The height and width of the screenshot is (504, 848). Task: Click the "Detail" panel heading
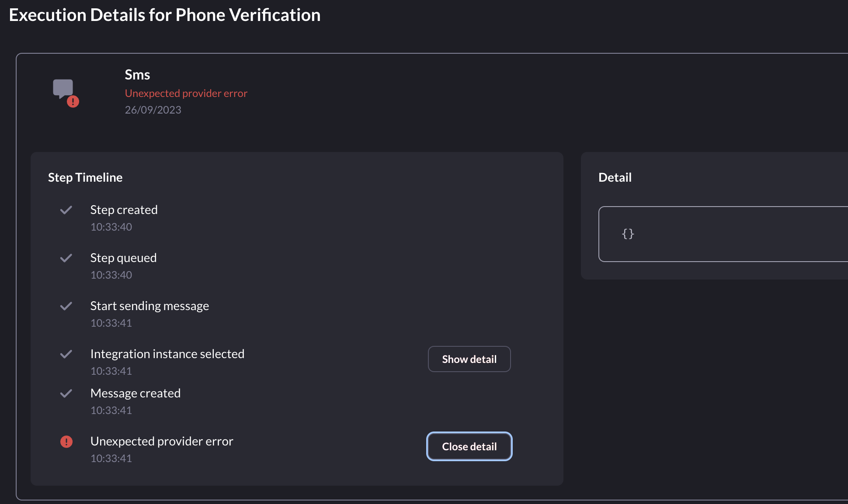(615, 177)
